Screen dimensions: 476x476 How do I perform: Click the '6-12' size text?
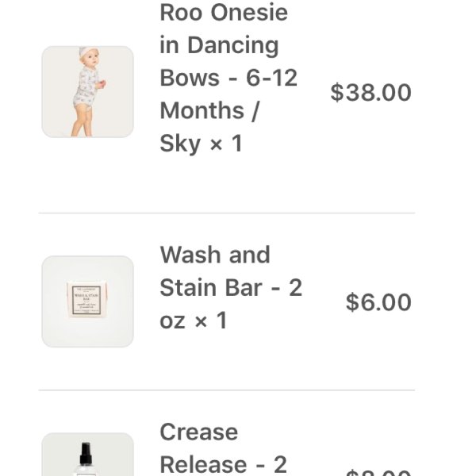(271, 78)
